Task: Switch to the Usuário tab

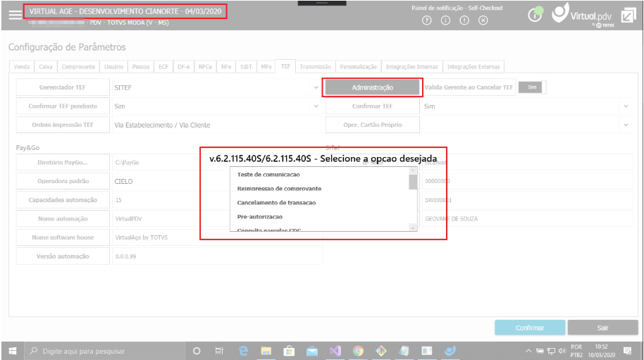Action: pos(113,67)
